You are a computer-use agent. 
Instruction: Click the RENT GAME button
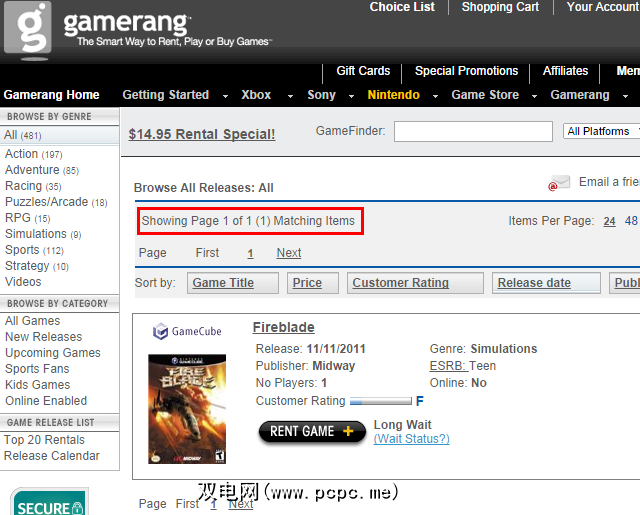tap(312, 431)
